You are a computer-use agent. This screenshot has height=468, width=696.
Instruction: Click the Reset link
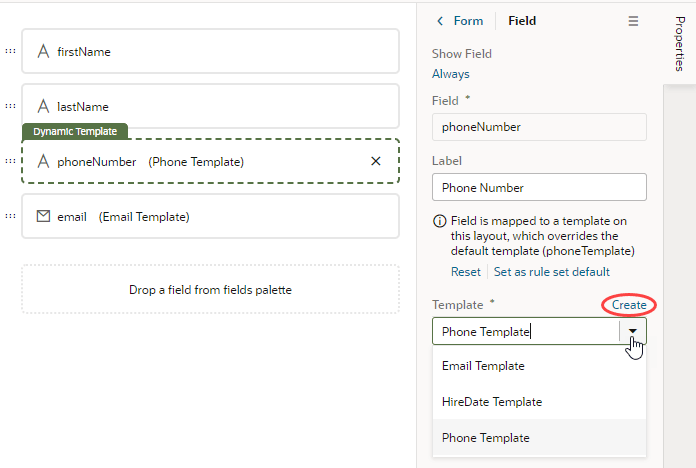[x=466, y=272]
